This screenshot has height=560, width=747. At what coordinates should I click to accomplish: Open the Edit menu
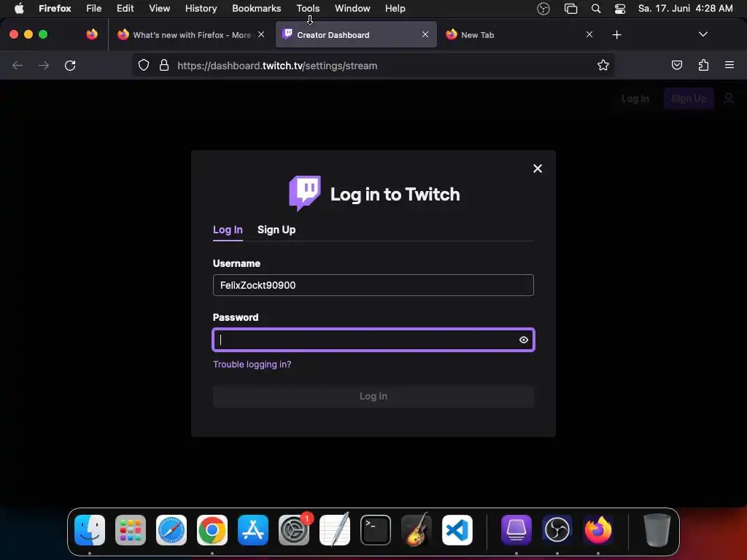pos(125,8)
